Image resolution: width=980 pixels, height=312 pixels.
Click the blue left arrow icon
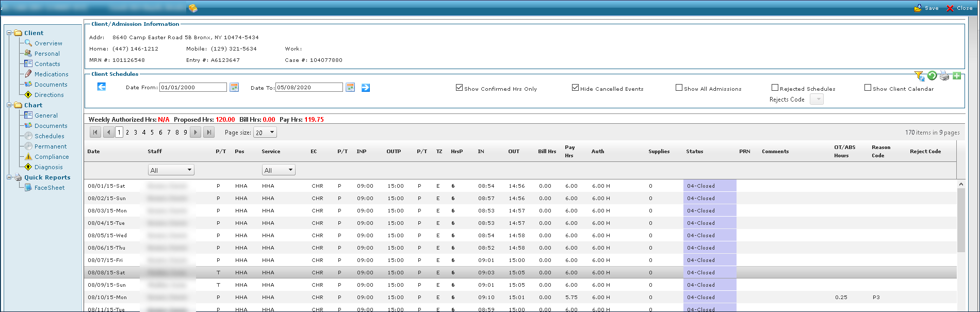coord(102,87)
